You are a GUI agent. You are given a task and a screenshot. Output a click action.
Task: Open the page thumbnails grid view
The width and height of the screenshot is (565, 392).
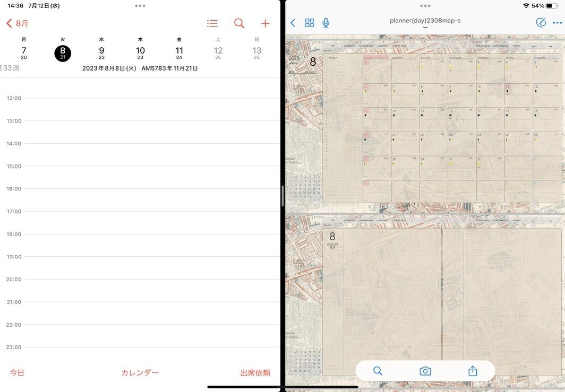point(310,23)
